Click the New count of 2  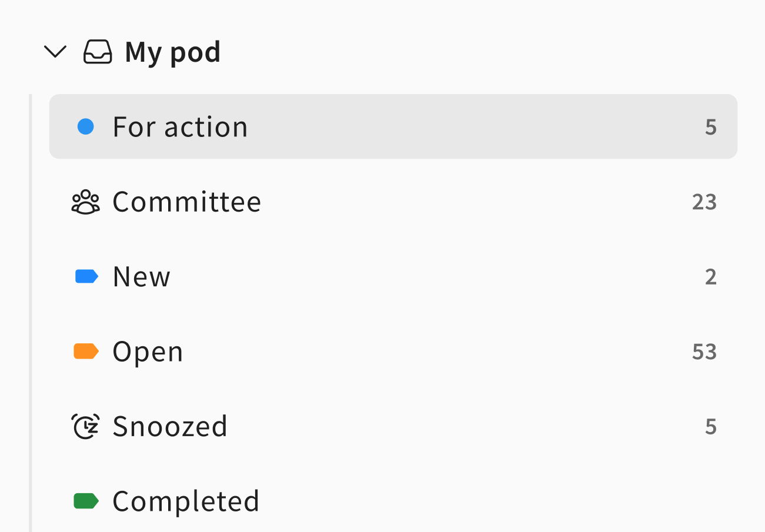click(x=710, y=276)
